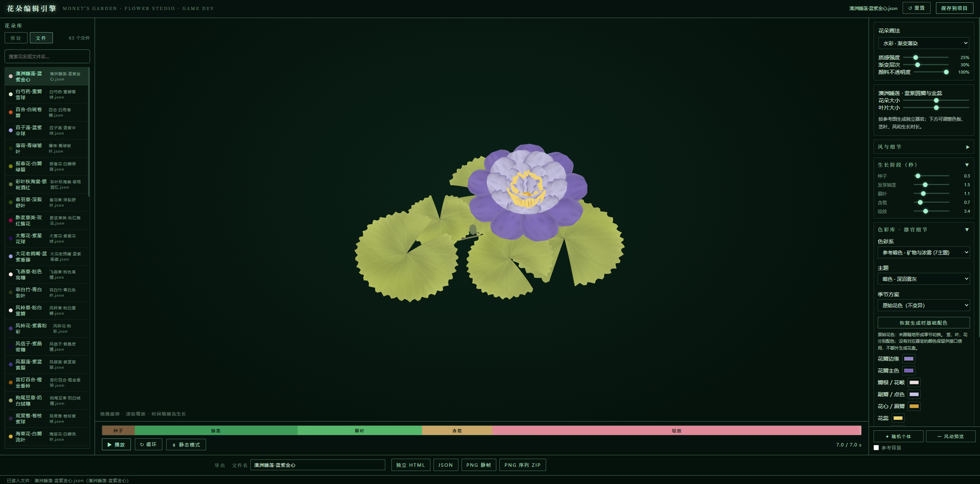Export as PNG 序列 ZIP

522,465
